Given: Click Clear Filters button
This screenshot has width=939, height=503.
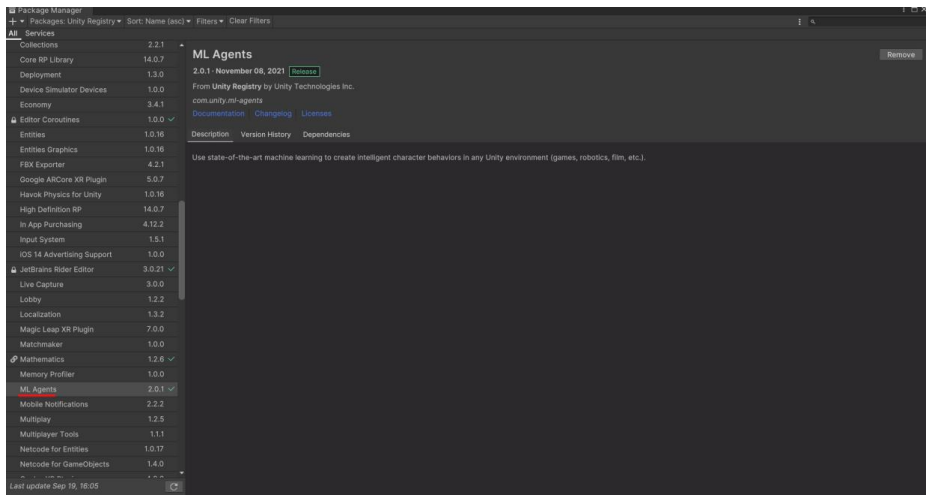Looking at the screenshot, I should click(250, 21).
